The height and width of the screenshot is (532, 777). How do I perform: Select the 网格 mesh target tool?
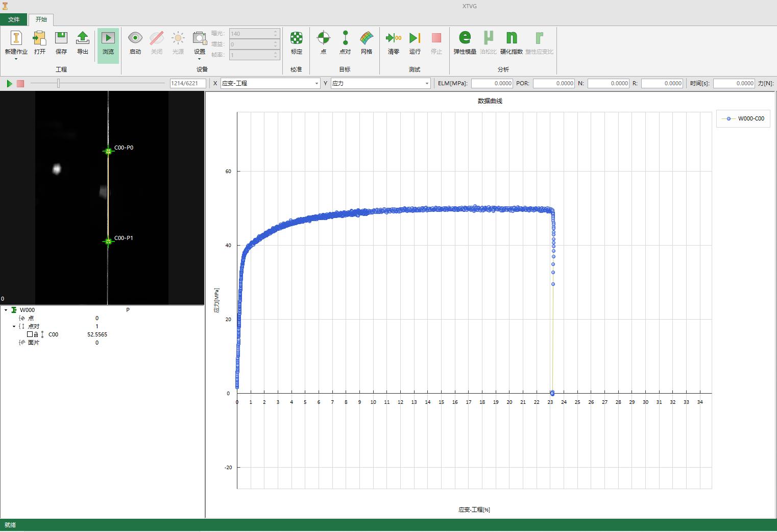pyautogui.click(x=367, y=38)
